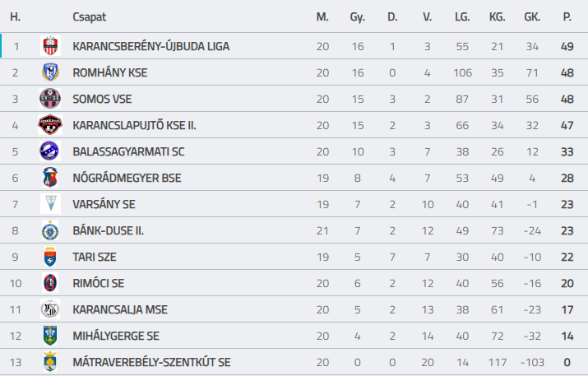This screenshot has width=588, height=376.
Task: Click the Balassagyarmati SC round logo
Action: [50, 151]
